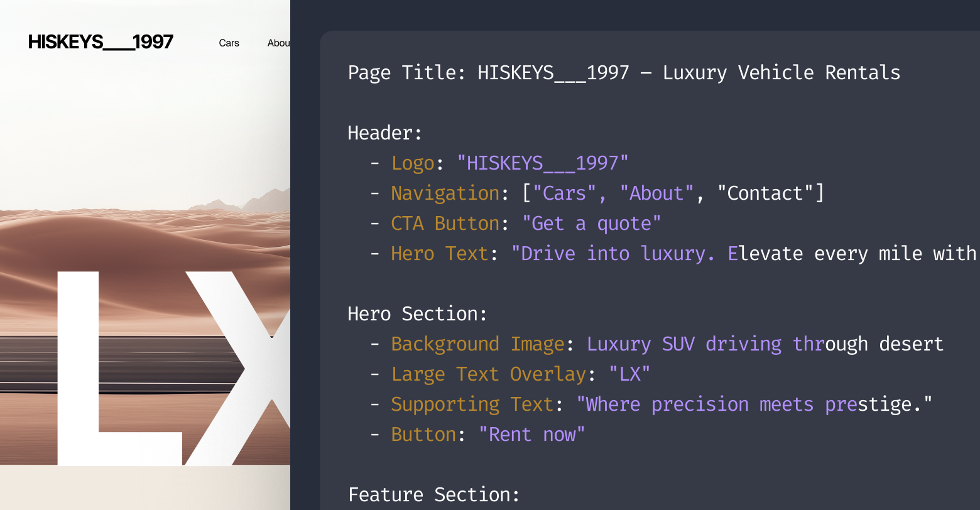Viewport: 980px width, 510px height.
Task: Click the "Drive into luxury" hero text string
Action: (744, 254)
